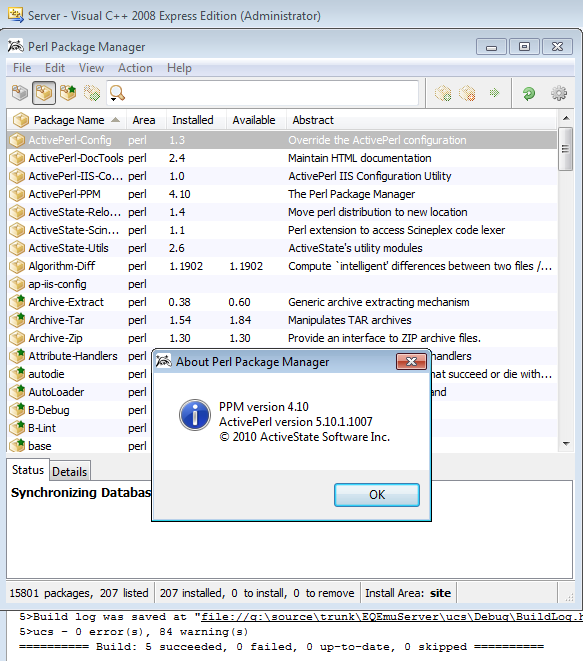Click the packages to install/remove view icon
This screenshot has height=661, width=583.
[x=92, y=93]
